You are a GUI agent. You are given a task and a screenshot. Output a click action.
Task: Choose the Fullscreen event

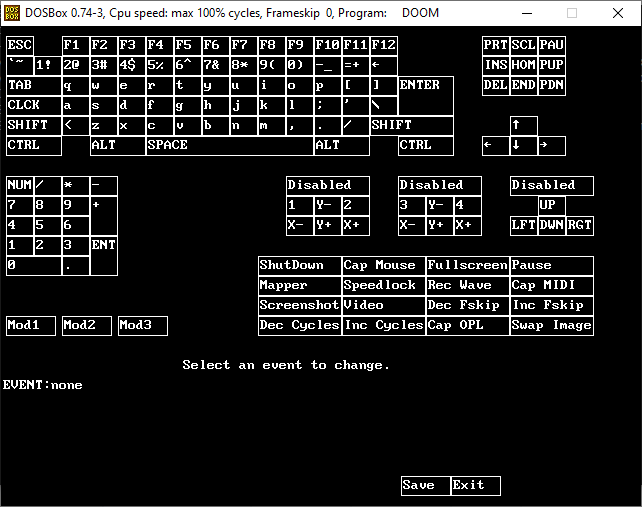468,266
